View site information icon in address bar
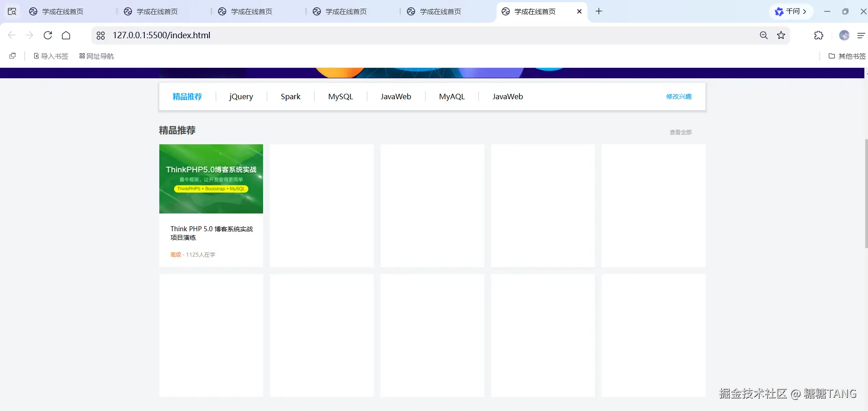The width and height of the screenshot is (868, 411). click(x=101, y=36)
